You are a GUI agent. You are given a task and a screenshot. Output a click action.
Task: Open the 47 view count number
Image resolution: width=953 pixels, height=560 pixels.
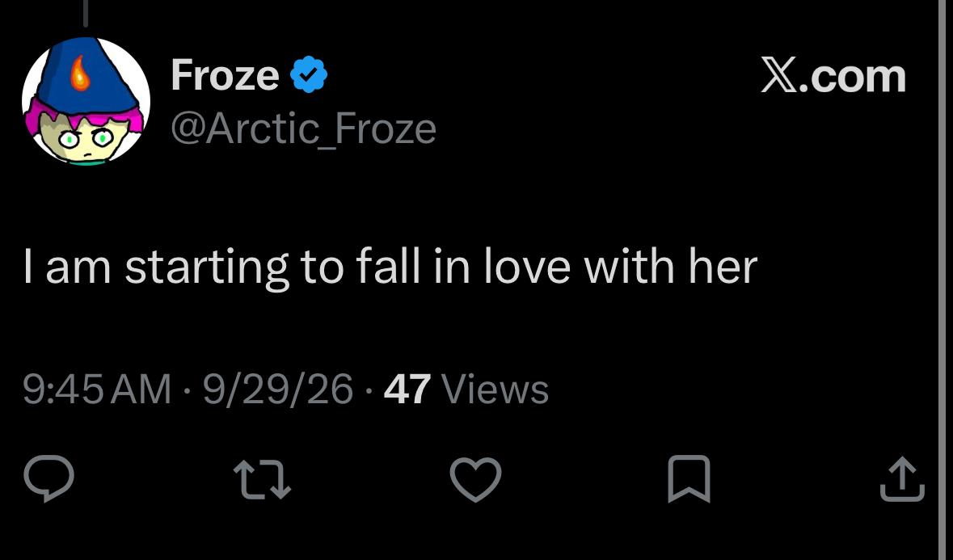(x=407, y=389)
